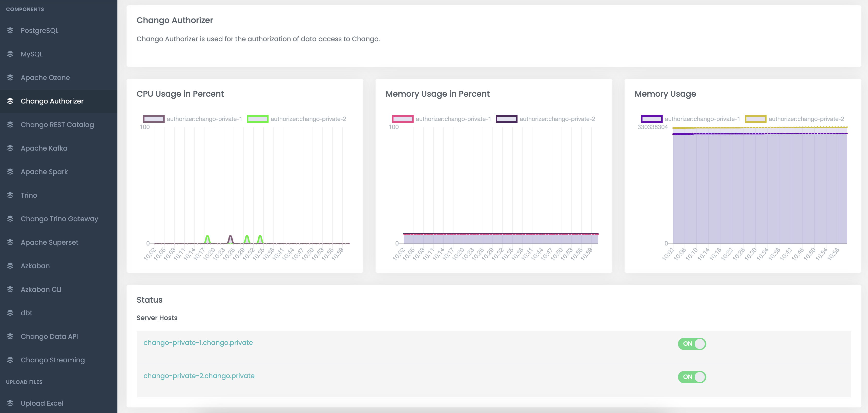Click the Apache Kafka layers icon
This screenshot has height=413, width=868.
(x=10, y=148)
